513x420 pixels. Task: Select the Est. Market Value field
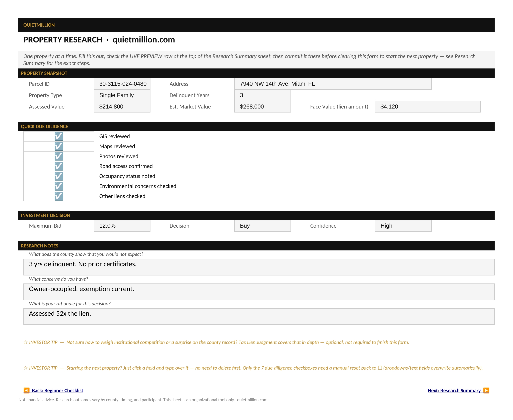point(263,107)
